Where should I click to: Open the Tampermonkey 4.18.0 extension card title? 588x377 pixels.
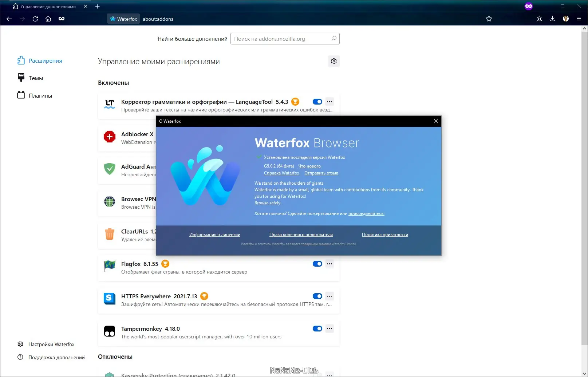tap(150, 329)
